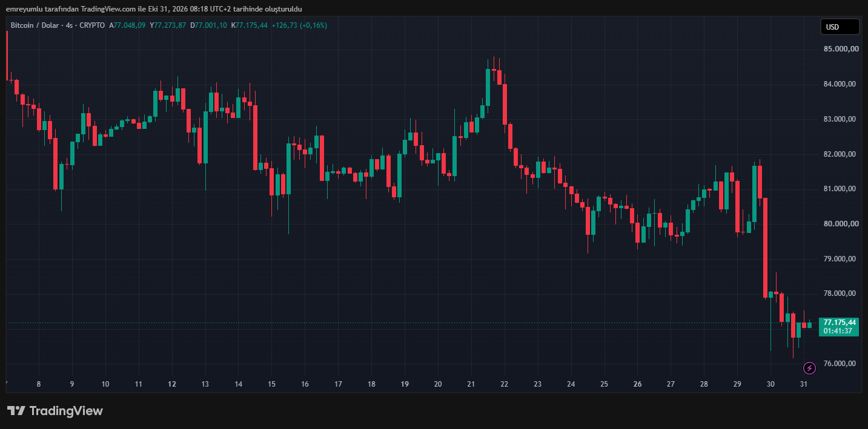Click date 30 on the time axis
Viewport: 868px width, 429px height.
[771, 384]
